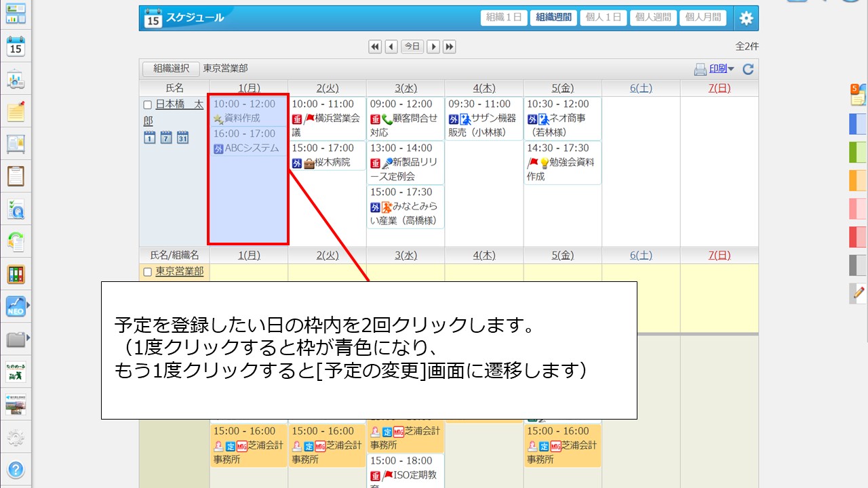Click the NEO chart icon in sidebar
Screen dimensions: 868x488
pos(16,306)
